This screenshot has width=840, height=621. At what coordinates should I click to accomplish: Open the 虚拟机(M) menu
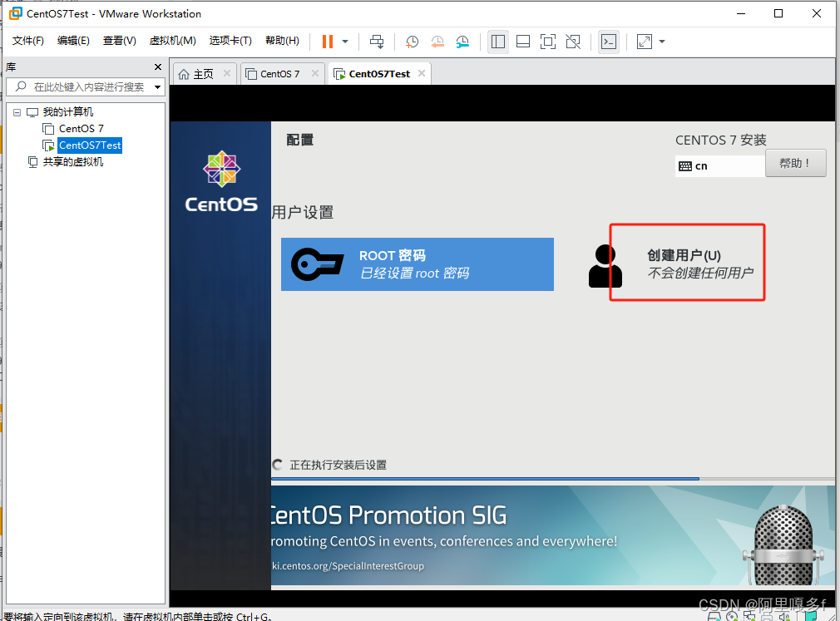coord(172,40)
